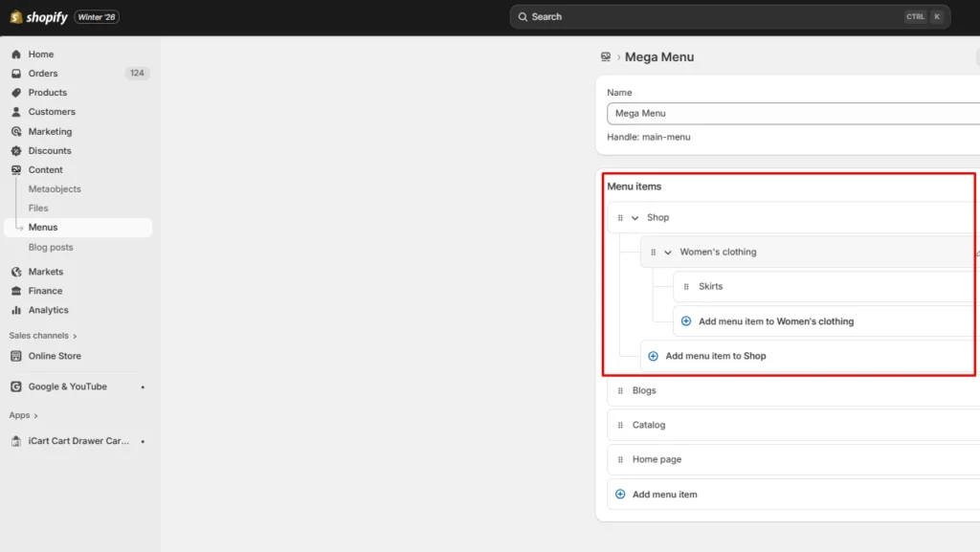This screenshot has height=552, width=980.
Task: Click the Online Store sales channel icon
Action: coord(16,355)
